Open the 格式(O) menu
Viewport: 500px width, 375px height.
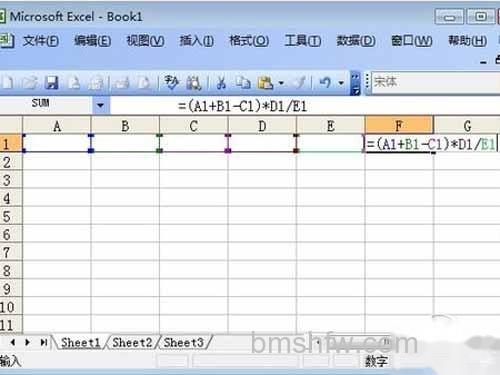click(x=249, y=41)
